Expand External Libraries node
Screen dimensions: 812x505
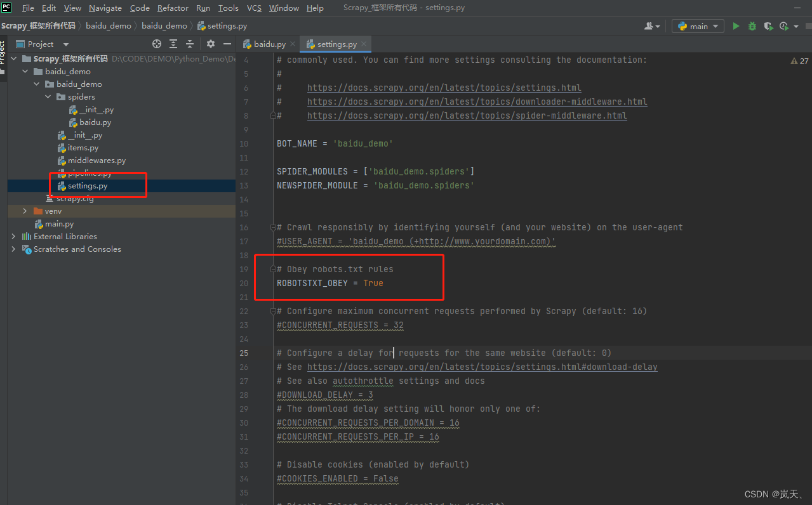pos(13,236)
